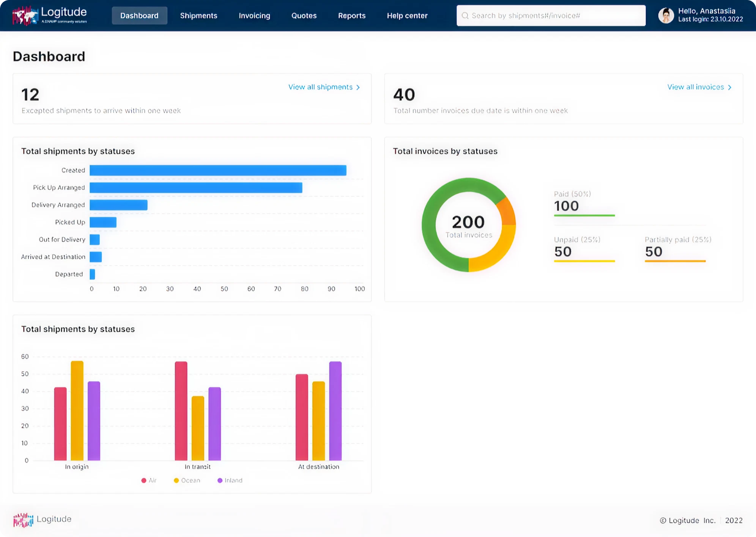Open the Reports menu

[352, 16]
